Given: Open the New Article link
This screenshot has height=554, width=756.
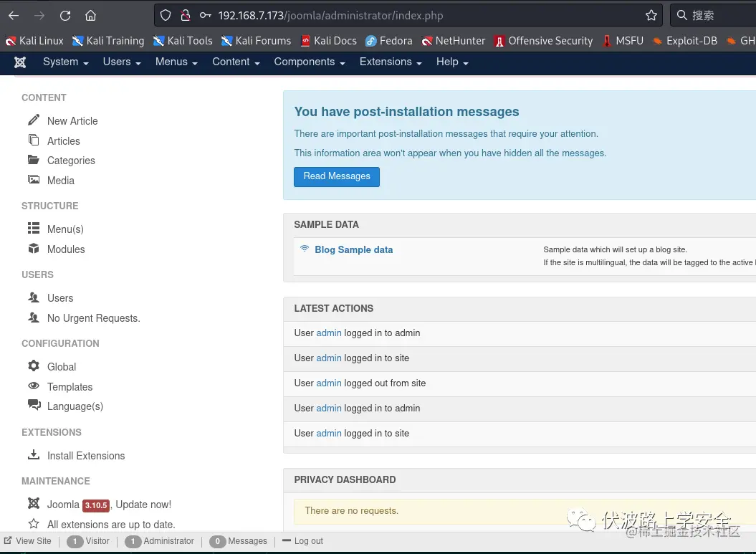Looking at the screenshot, I should 72,121.
